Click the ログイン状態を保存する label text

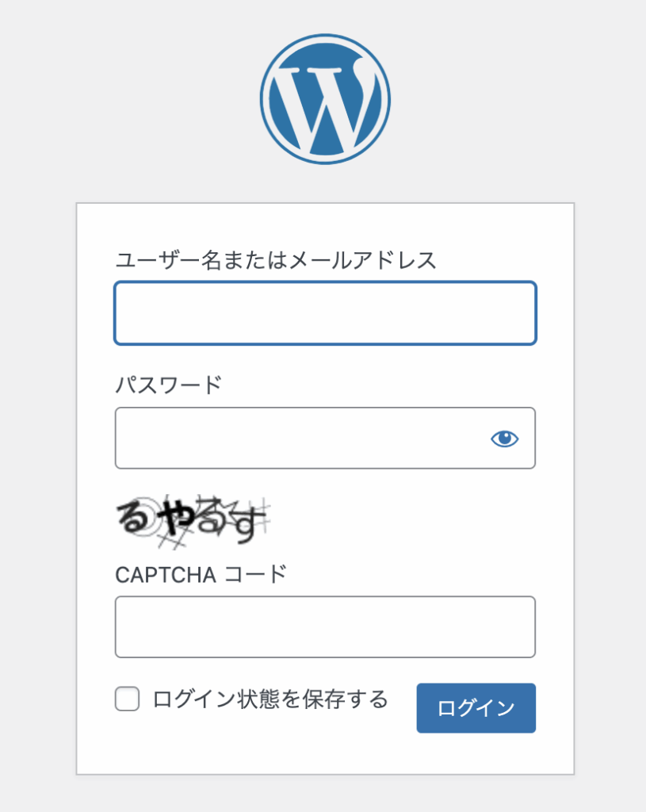(269, 699)
